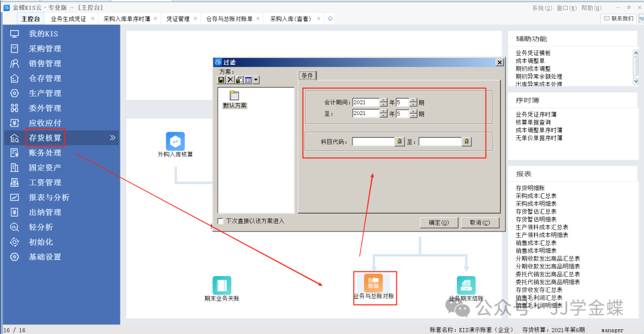The image size is (644, 334).
Task: Click the 应收应付 sidebar icon
Action: (x=14, y=123)
